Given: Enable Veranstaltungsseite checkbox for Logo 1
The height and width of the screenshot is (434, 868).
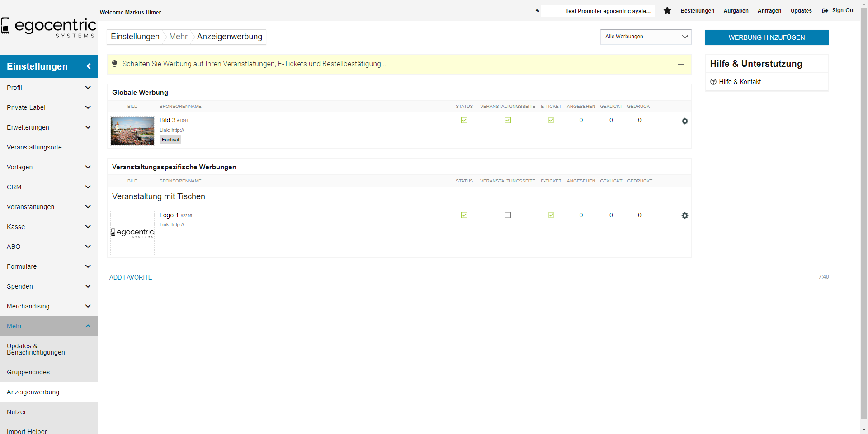Looking at the screenshot, I should click(x=508, y=215).
